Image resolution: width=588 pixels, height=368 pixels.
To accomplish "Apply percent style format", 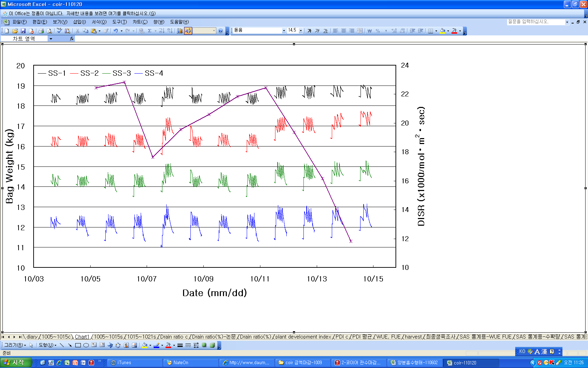I will tap(378, 31).
